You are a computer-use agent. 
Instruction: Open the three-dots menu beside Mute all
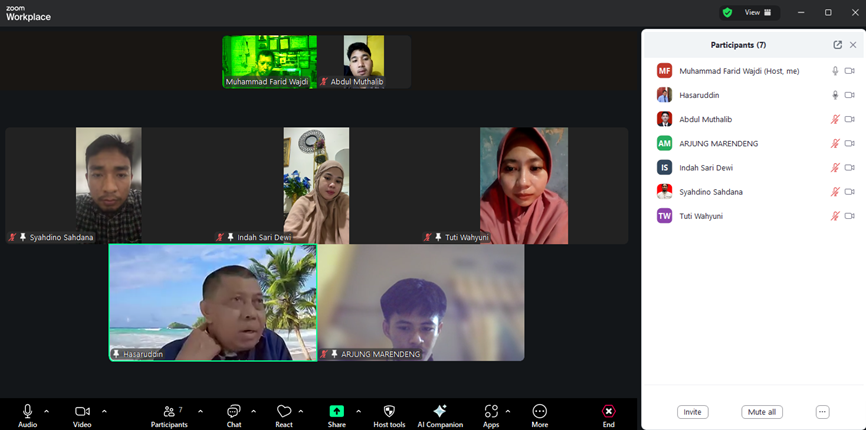pos(822,412)
